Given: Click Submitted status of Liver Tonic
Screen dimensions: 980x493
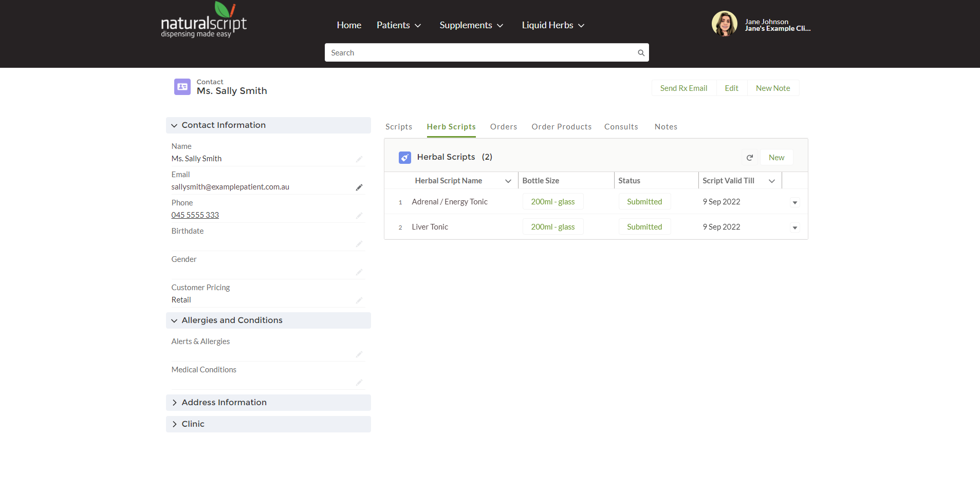Looking at the screenshot, I should [644, 227].
